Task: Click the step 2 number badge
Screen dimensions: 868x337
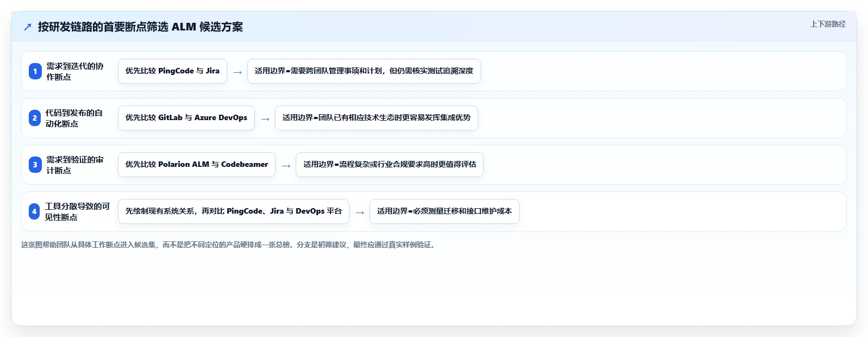Action: [35, 118]
